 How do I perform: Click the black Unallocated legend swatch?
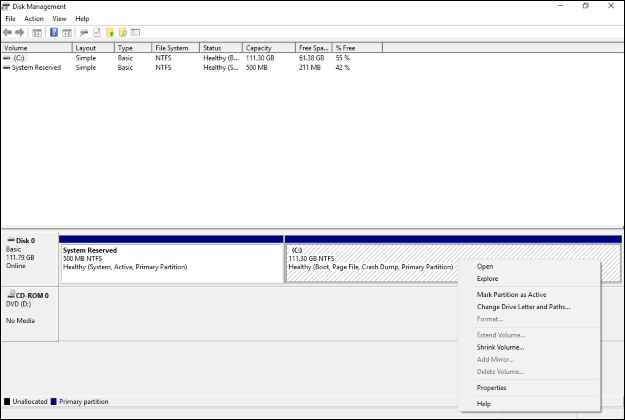[7, 401]
